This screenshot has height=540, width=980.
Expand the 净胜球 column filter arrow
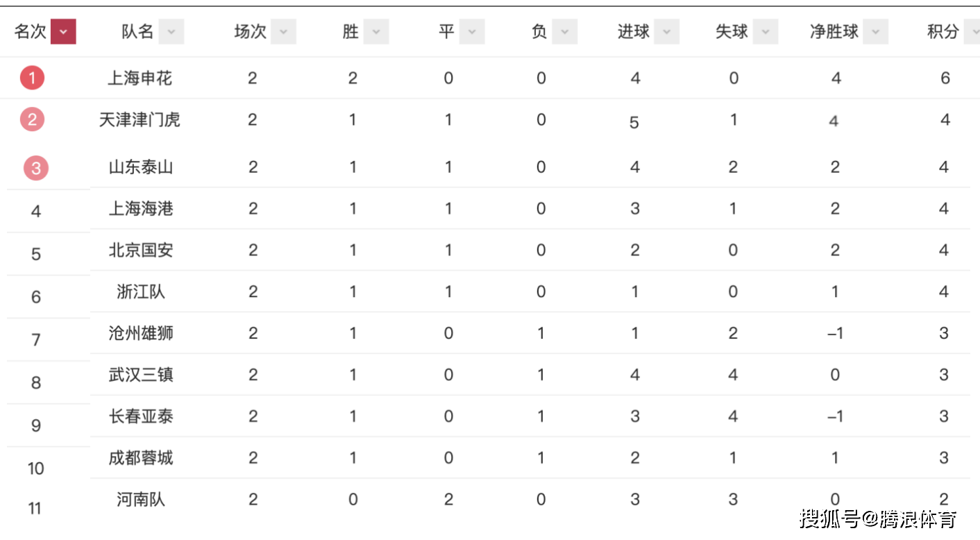(x=875, y=32)
